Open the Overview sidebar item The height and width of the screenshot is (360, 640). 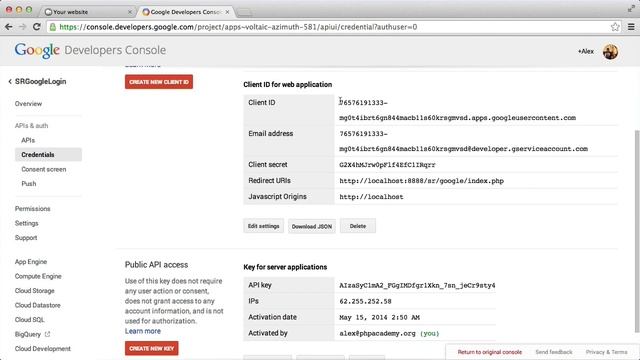[28, 104]
